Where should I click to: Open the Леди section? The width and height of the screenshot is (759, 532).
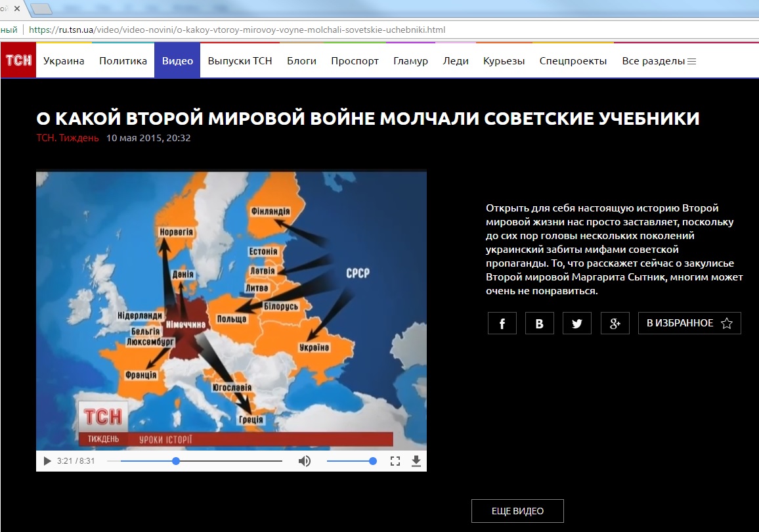click(456, 61)
